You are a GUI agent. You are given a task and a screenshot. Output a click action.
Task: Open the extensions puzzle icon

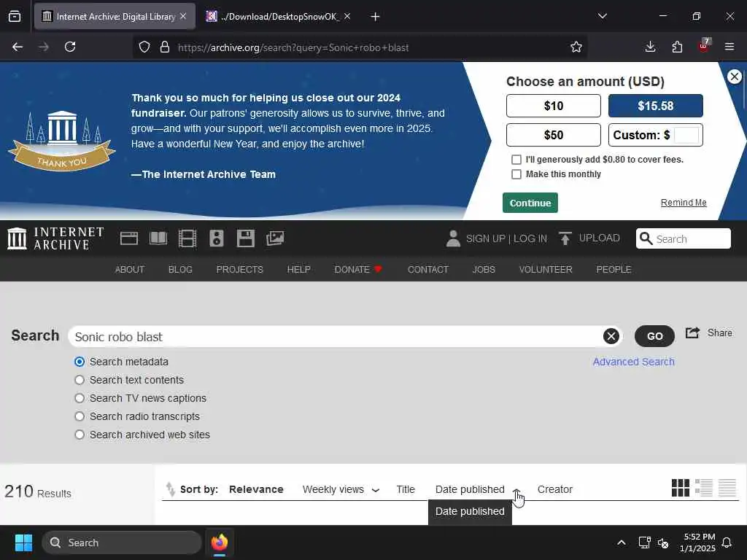(x=677, y=47)
